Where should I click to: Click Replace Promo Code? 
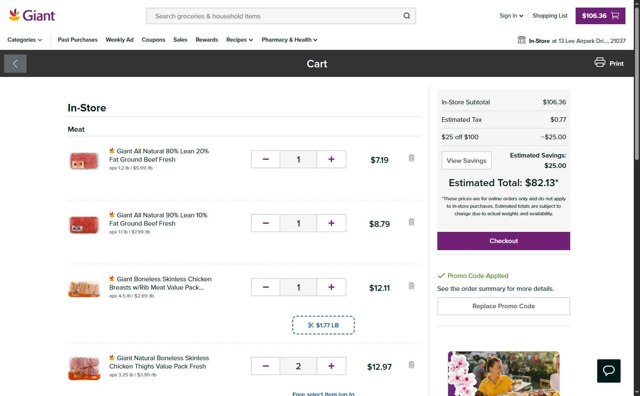504,306
